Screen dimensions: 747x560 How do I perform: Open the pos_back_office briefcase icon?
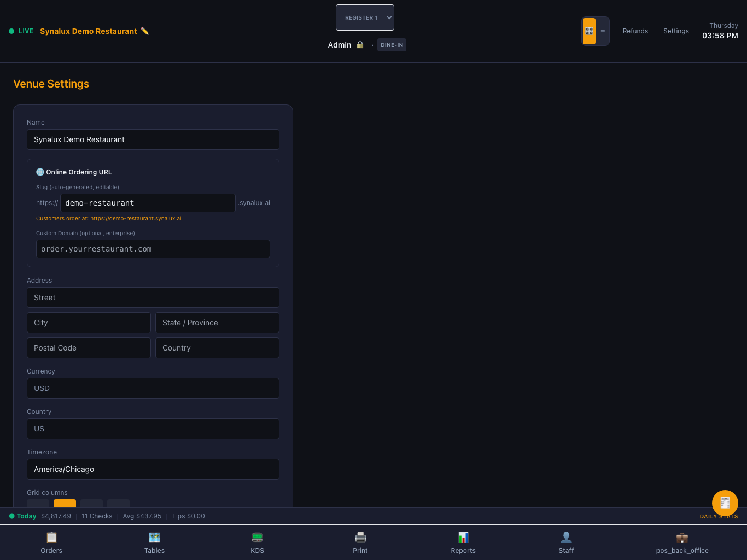(682, 537)
